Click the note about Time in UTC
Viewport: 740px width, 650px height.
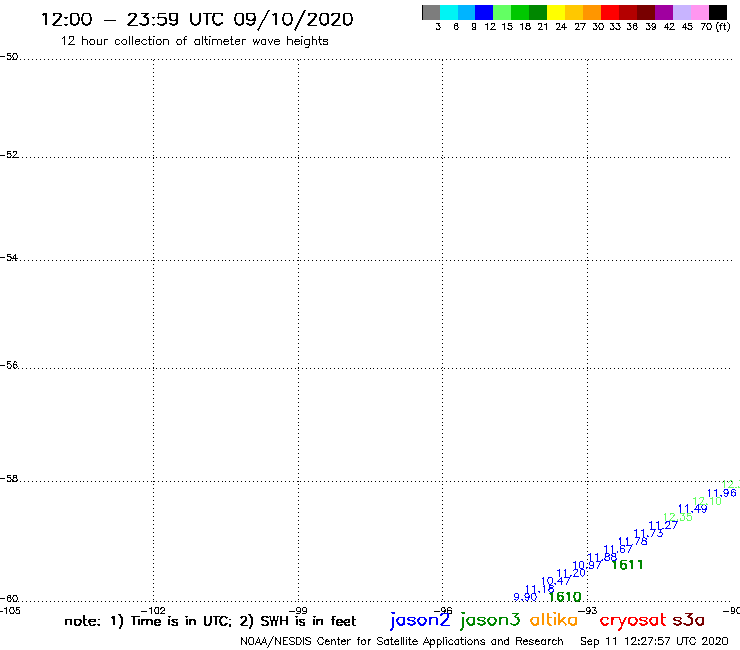point(210,621)
